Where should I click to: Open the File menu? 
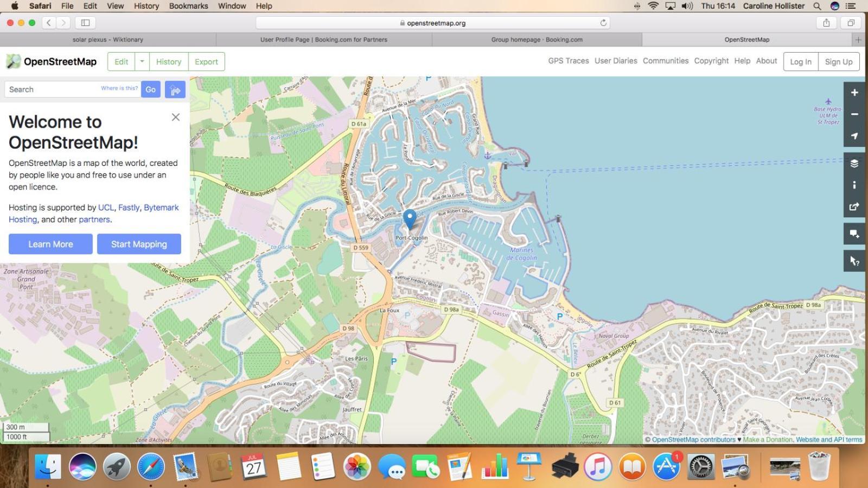click(67, 6)
